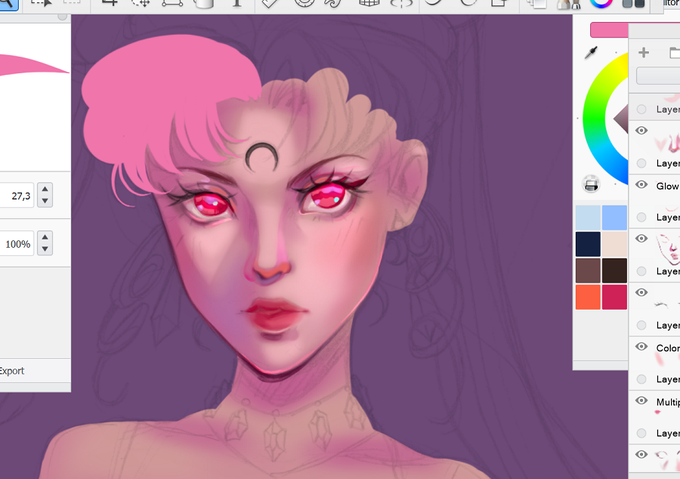Hide the Glow blend layer
This screenshot has width=680, height=479.
[641, 185]
